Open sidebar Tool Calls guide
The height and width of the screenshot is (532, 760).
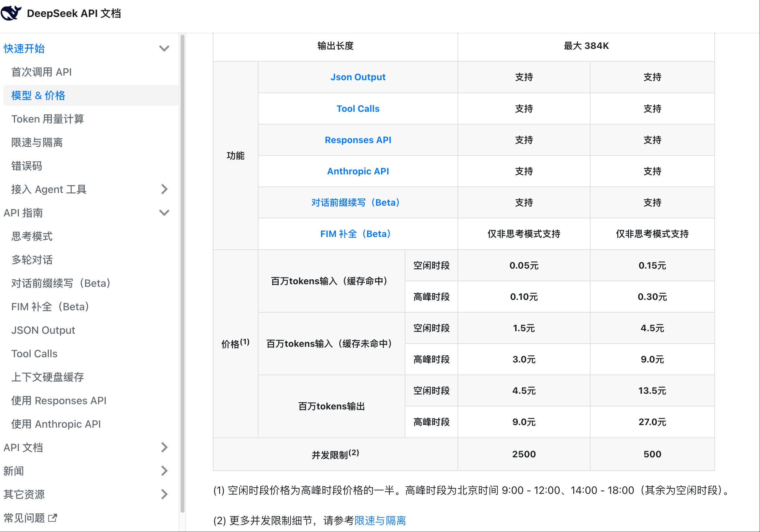[34, 354]
